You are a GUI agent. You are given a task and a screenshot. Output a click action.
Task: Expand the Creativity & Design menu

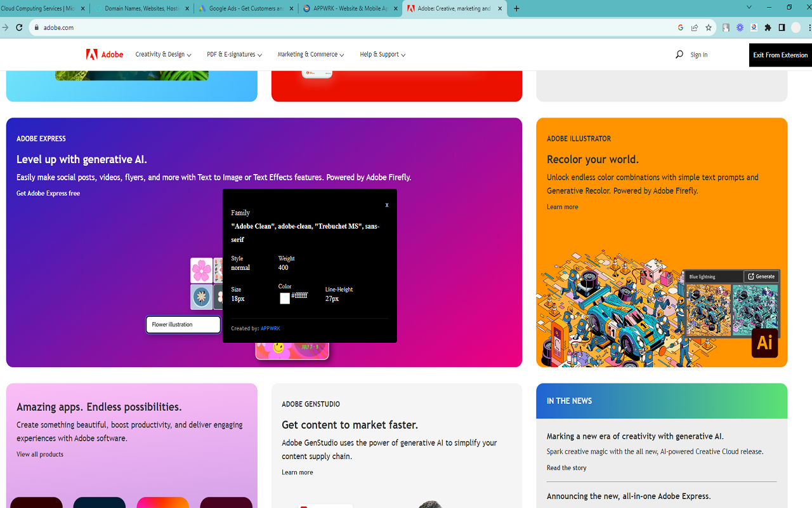coord(163,55)
